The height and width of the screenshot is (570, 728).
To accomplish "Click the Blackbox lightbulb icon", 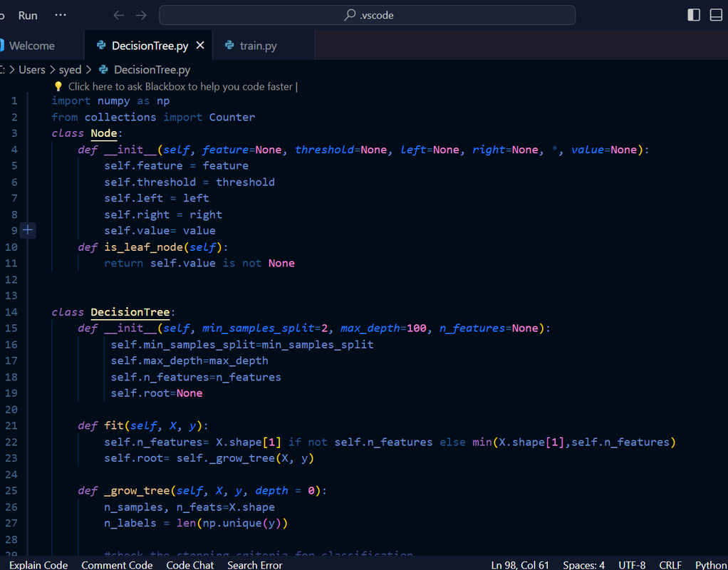I will coord(58,86).
